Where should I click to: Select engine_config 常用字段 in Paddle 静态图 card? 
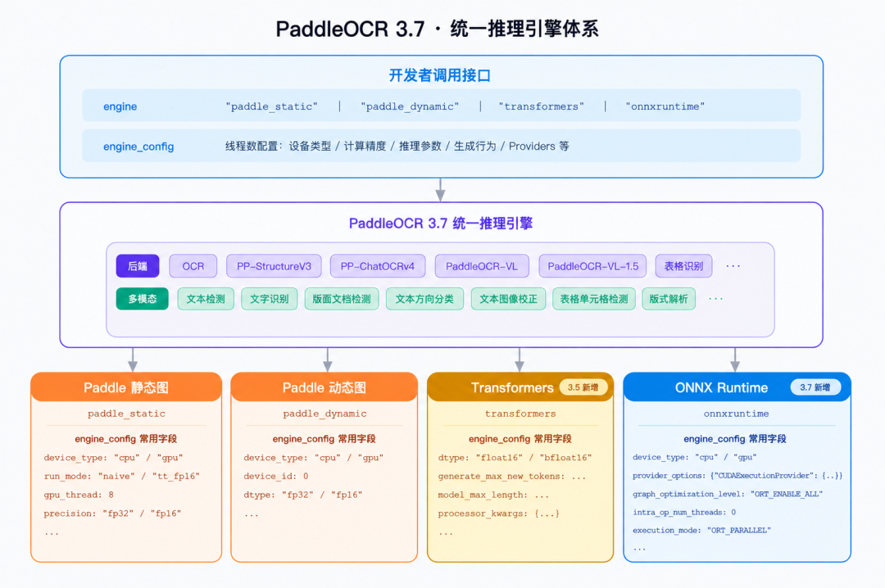[x=126, y=438]
